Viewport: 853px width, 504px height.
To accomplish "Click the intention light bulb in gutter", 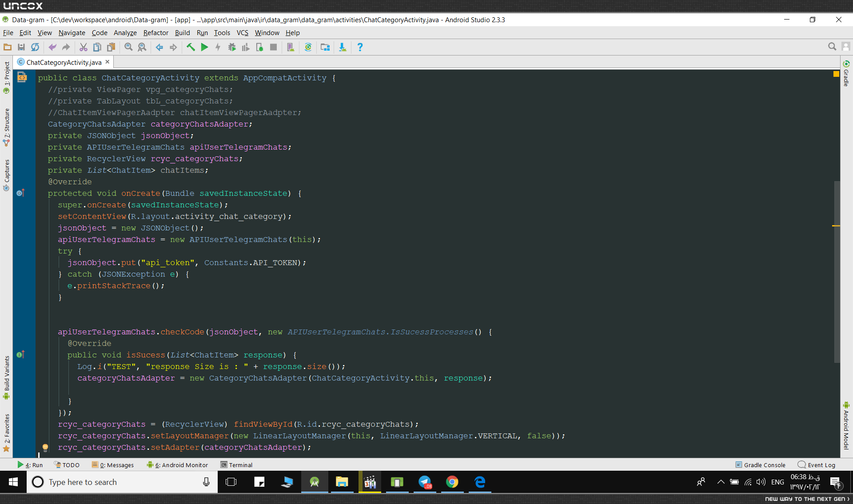I will [45, 447].
